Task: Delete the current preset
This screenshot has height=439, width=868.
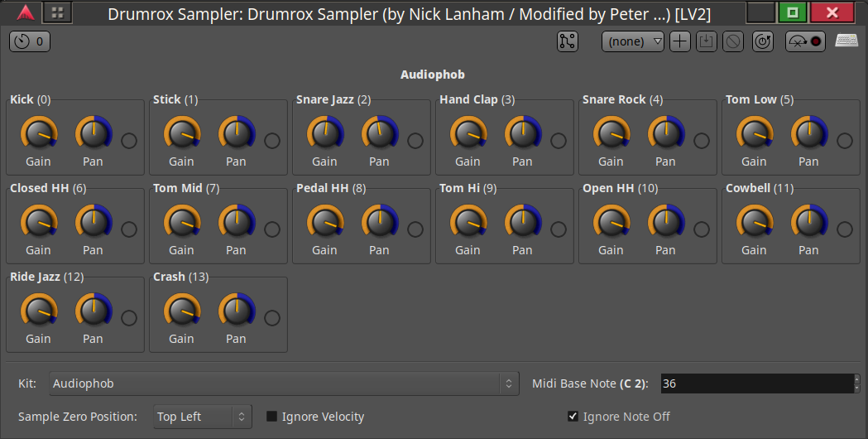Action: (x=733, y=41)
